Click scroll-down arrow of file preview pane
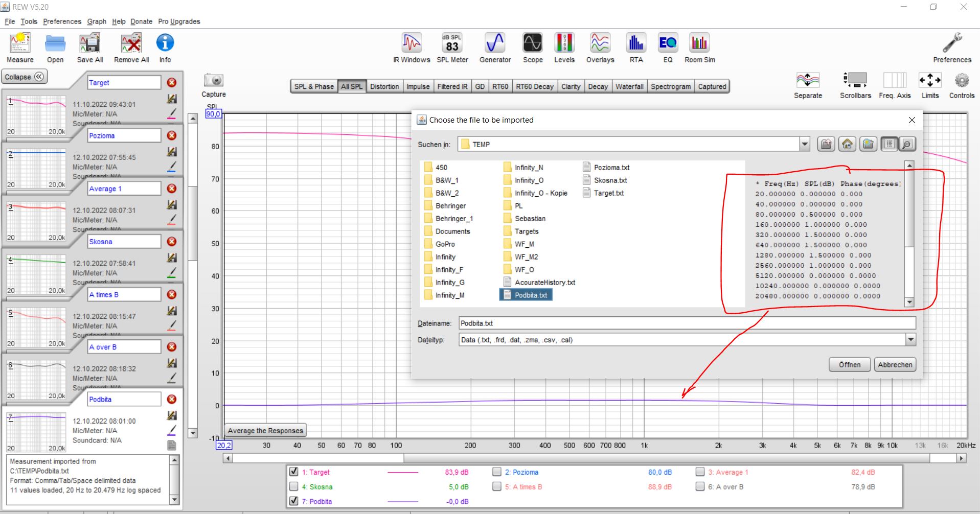Image resolution: width=980 pixels, height=514 pixels. 909,302
